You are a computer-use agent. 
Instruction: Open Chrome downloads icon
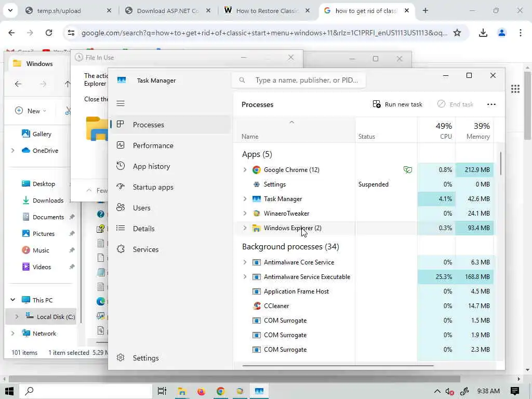point(483,33)
